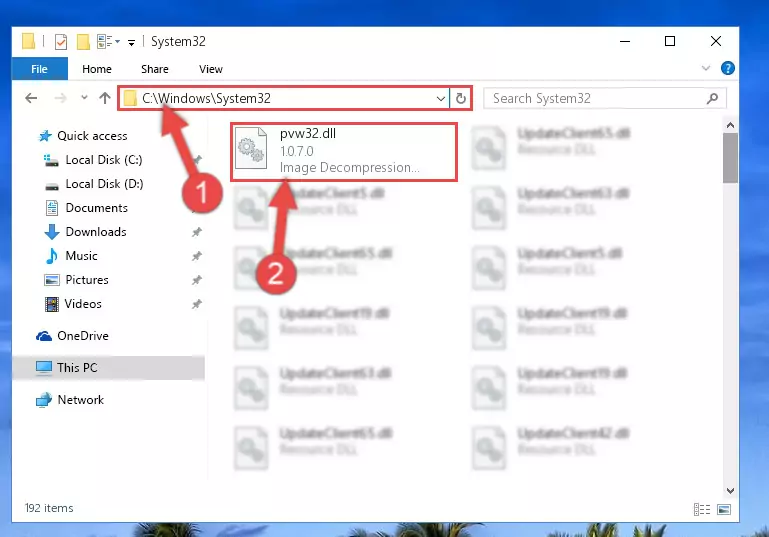Select This PC in navigation pane

click(77, 368)
